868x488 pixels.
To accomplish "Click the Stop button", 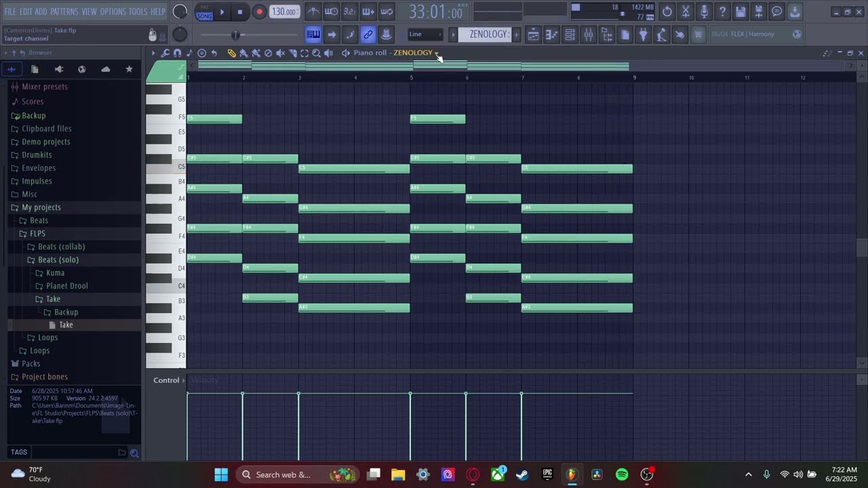I will click(x=240, y=12).
